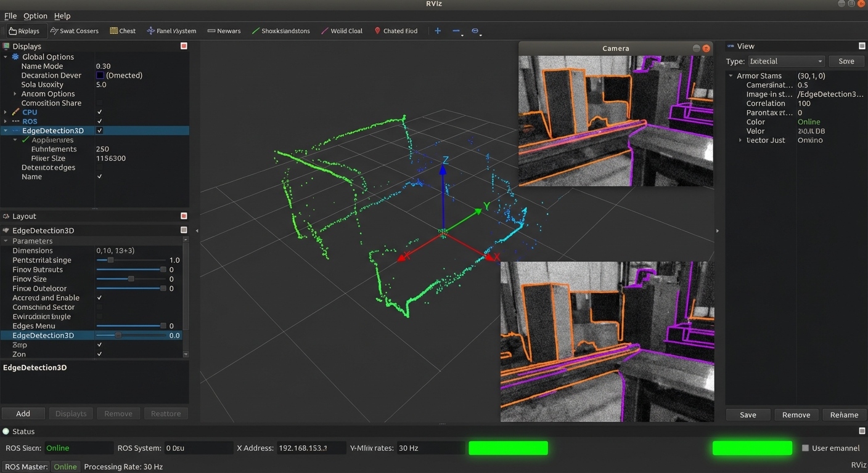The image size is (868, 473).
Task: Click the blue minus toolbar icon
Action: click(456, 31)
